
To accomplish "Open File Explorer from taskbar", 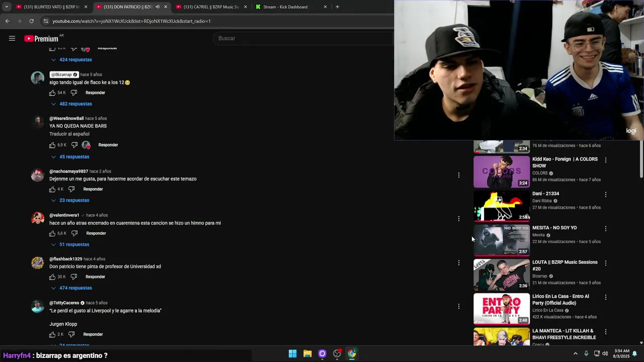I will (x=307, y=353).
